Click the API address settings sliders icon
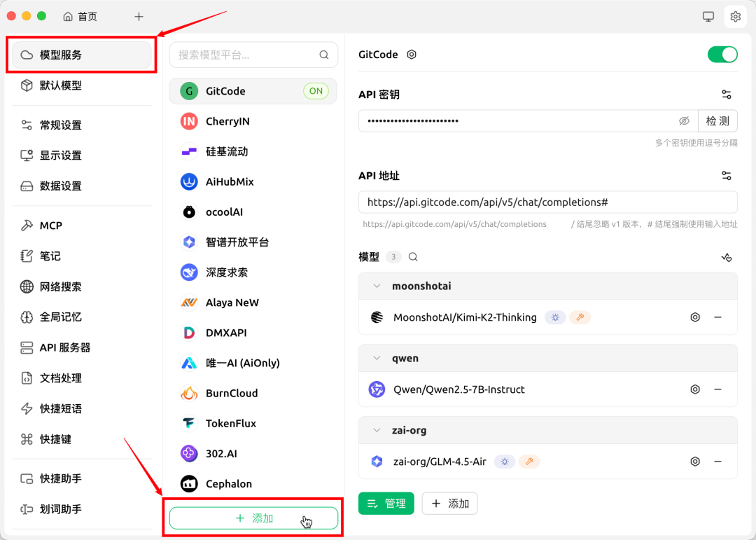 727,176
